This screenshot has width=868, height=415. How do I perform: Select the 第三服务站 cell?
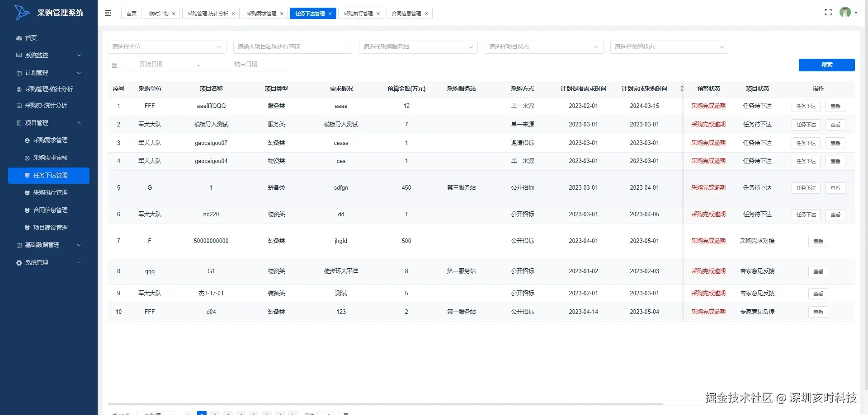click(x=461, y=188)
